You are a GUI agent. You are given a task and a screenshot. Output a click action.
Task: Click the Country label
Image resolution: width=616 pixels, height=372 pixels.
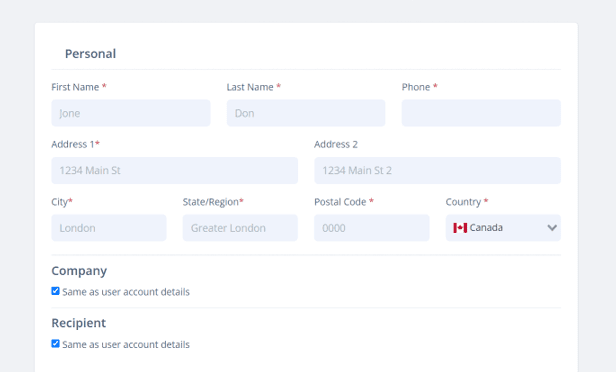(x=467, y=202)
